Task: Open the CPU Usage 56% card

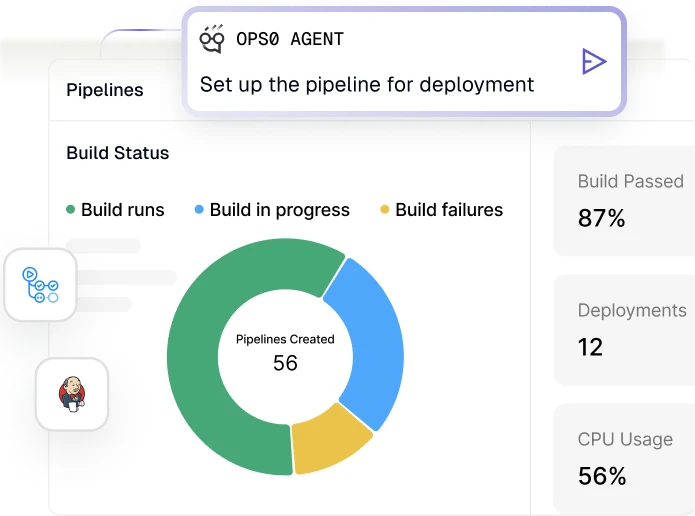Action: pyautogui.click(x=624, y=458)
